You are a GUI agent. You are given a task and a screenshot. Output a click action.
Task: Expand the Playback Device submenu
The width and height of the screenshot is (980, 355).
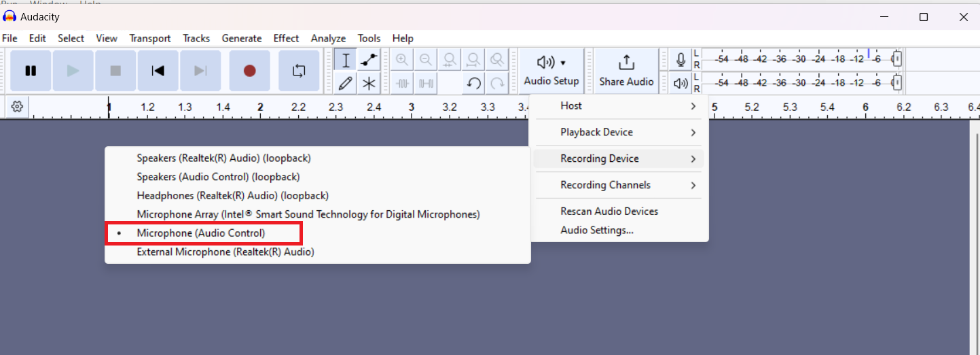click(618, 132)
